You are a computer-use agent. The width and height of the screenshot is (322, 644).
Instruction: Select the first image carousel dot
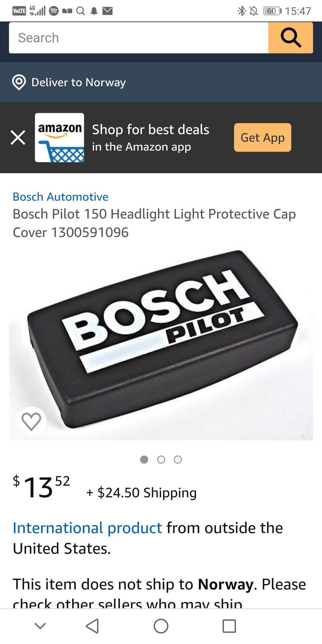click(144, 460)
